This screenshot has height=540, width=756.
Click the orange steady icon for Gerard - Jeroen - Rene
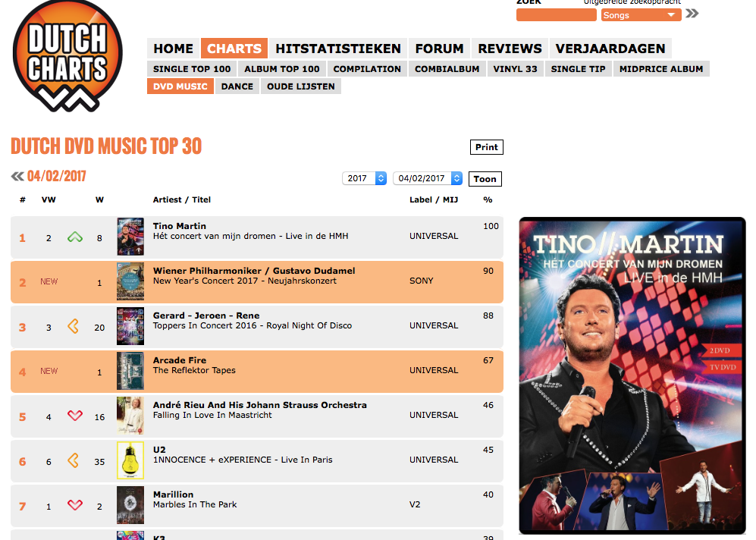click(x=74, y=326)
